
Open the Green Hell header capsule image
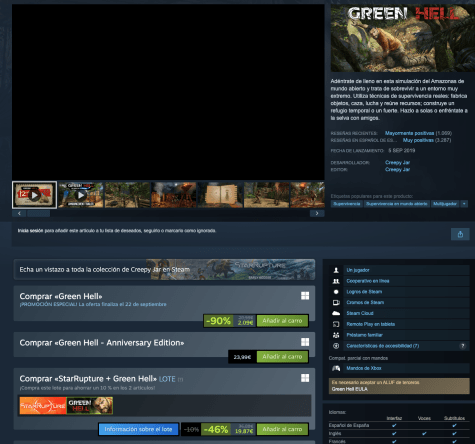403,38
